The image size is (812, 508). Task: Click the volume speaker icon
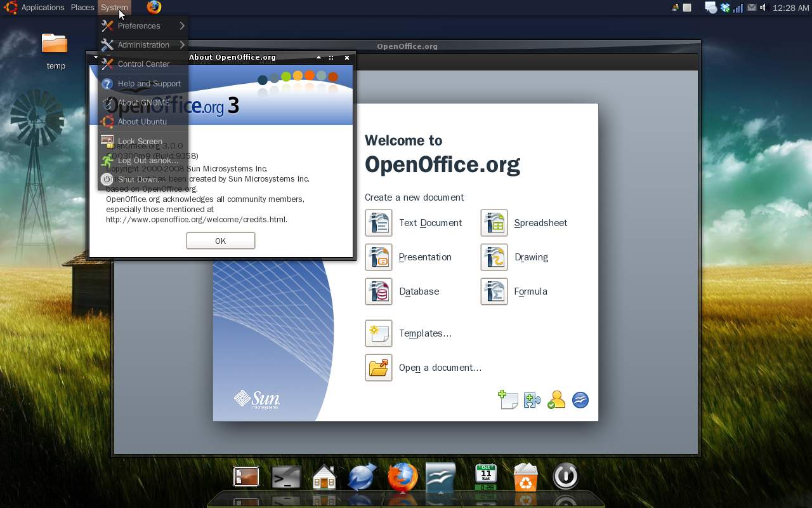(x=763, y=8)
